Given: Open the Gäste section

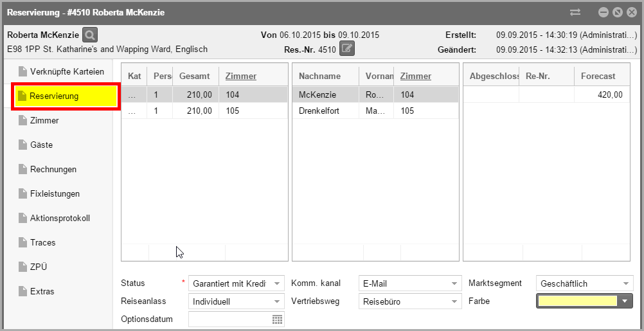Looking at the screenshot, I should (x=41, y=145).
